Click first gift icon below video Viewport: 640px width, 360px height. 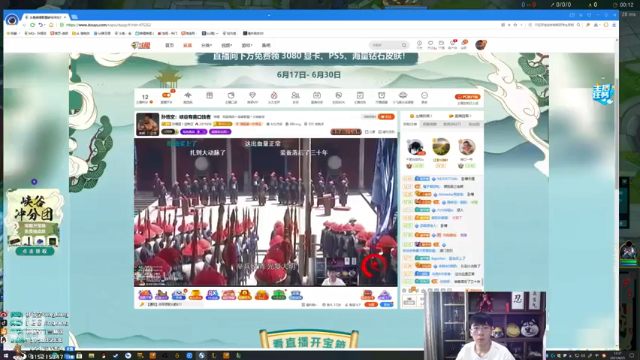(145, 294)
